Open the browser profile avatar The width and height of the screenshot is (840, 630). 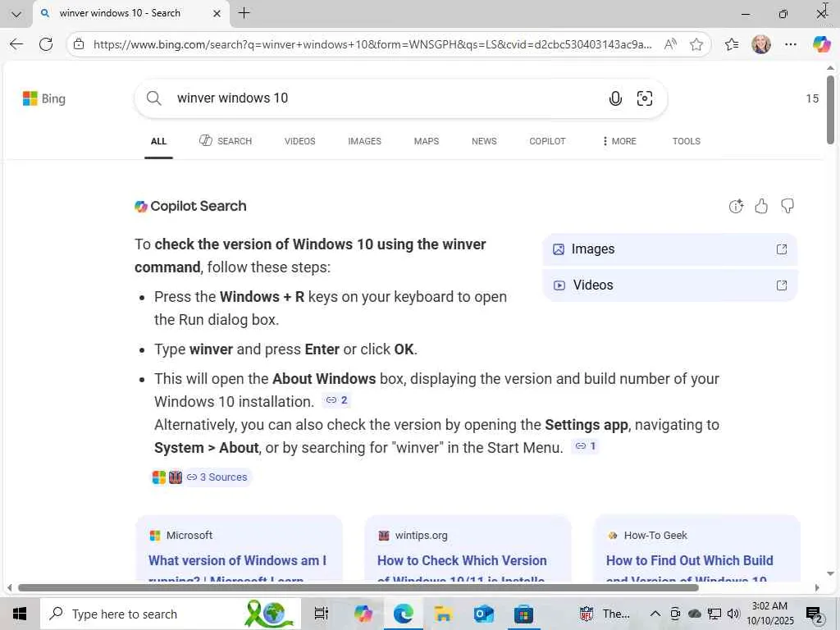pyautogui.click(x=760, y=44)
